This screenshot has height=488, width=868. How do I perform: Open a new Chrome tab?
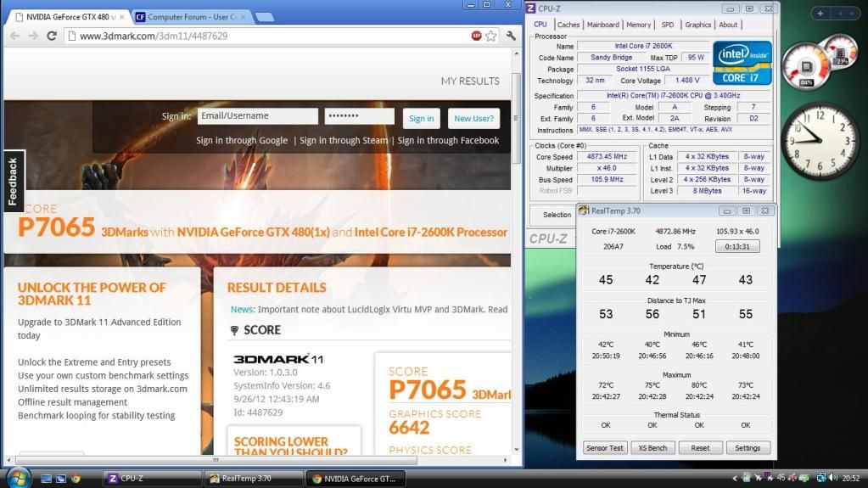(x=266, y=17)
